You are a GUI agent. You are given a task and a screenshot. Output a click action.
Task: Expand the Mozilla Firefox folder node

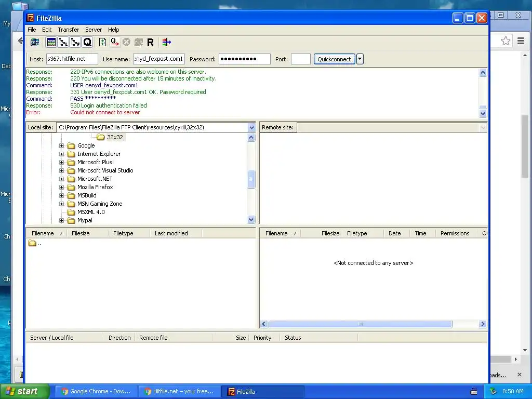coord(61,187)
